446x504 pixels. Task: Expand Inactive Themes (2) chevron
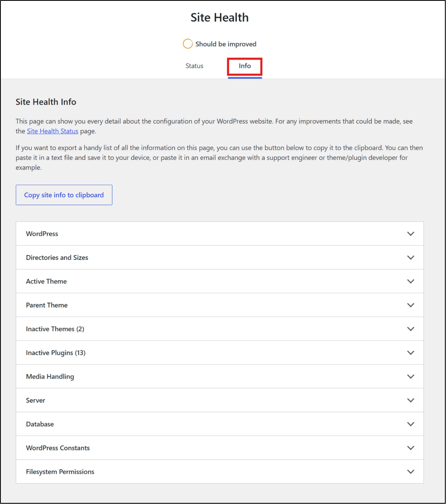tap(411, 329)
